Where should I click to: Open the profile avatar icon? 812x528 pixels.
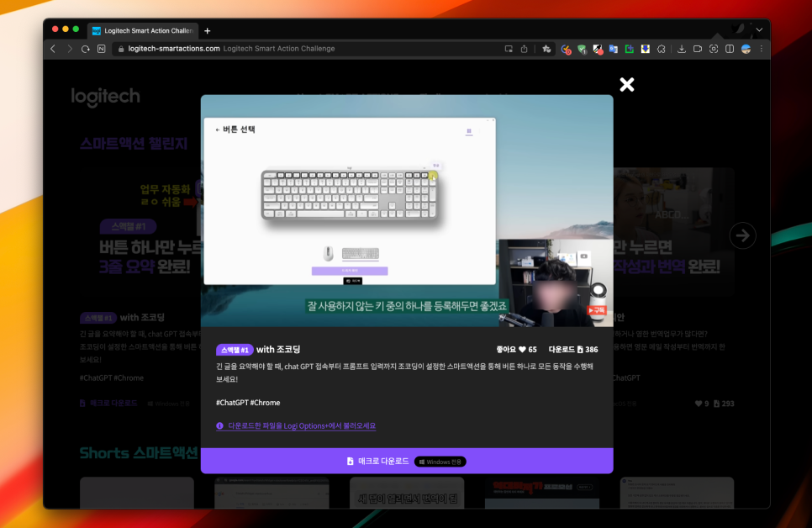click(746, 49)
